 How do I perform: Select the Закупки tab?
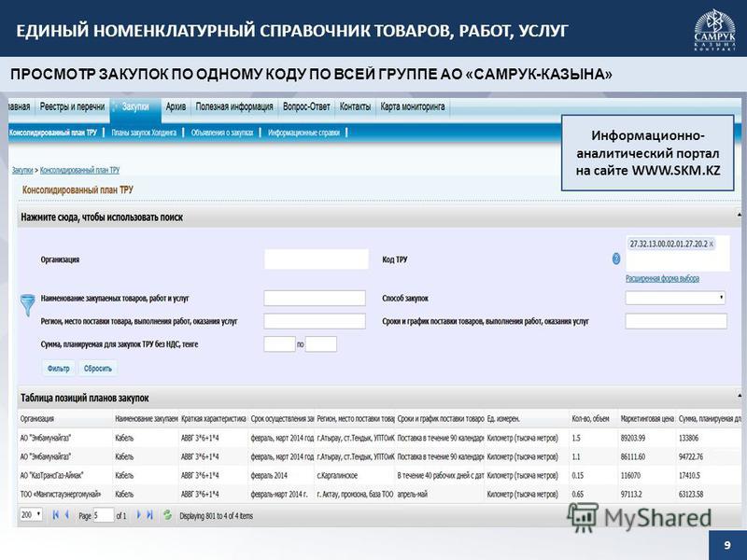click(x=135, y=106)
